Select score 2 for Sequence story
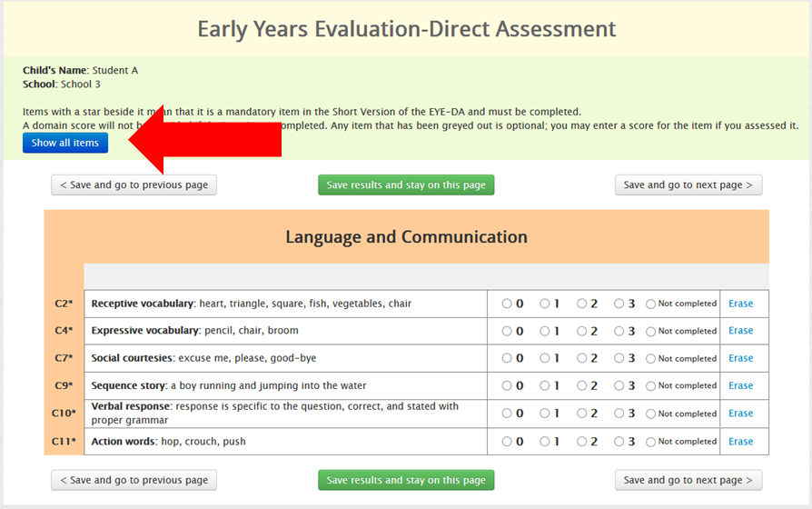This screenshot has width=812, height=509. pyautogui.click(x=581, y=385)
